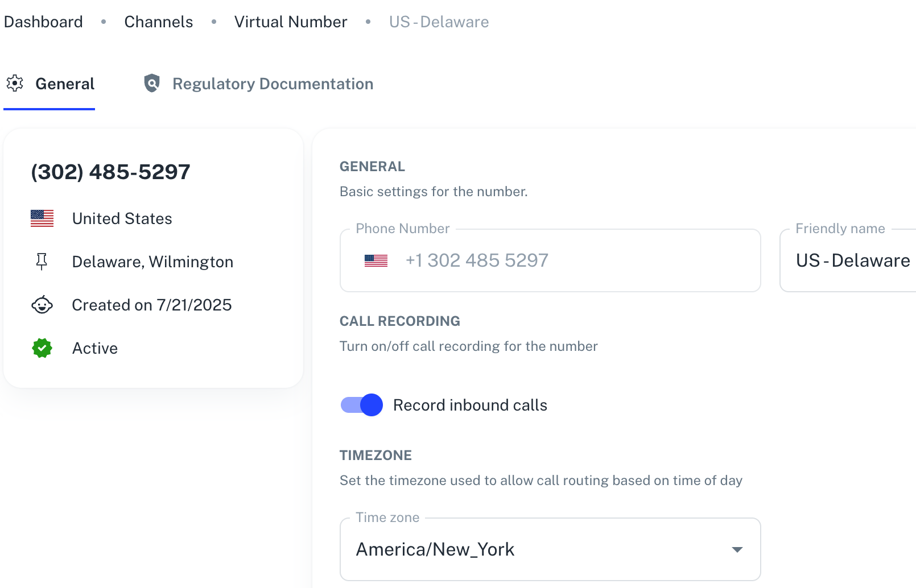The height and width of the screenshot is (588, 916).
Task: Open the Regulatory Documentation tab
Action: click(x=258, y=84)
